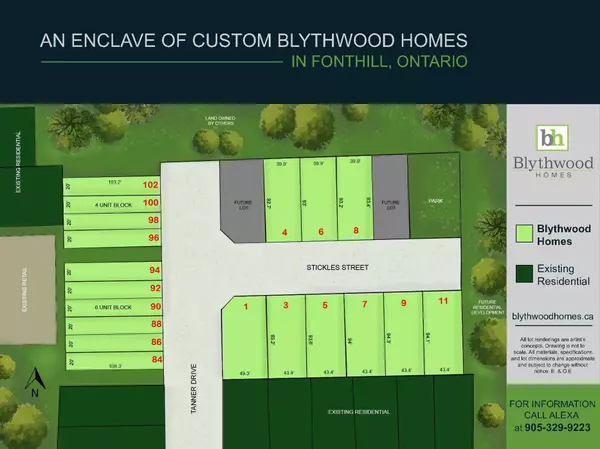The width and height of the screenshot is (600, 449).
Task: Click the Tanner Drive label
Action: pyautogui.click(x=194, y=389)
